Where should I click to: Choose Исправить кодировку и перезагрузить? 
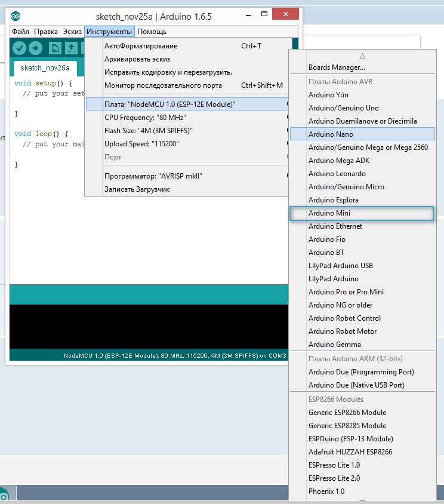pos(187,72)
